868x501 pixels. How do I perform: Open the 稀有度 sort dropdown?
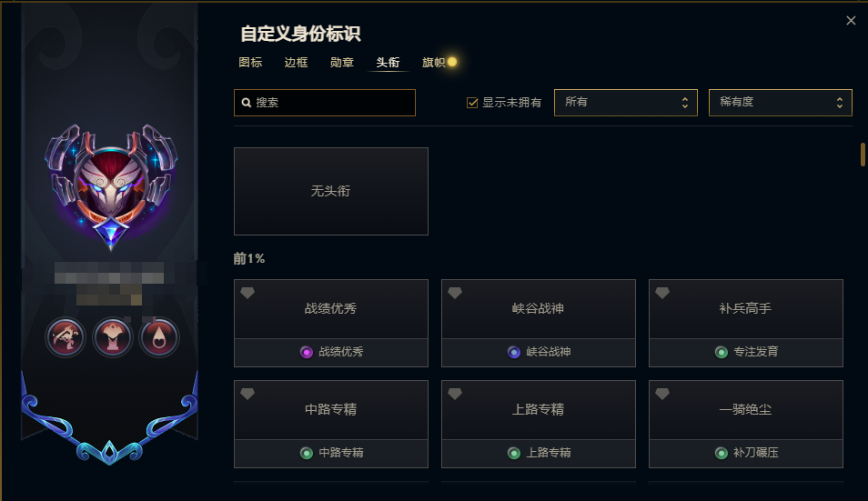(780, 103)
